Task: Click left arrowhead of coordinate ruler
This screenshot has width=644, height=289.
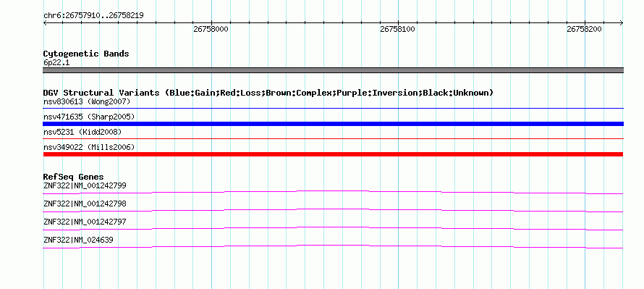Action: coord(45,23)
